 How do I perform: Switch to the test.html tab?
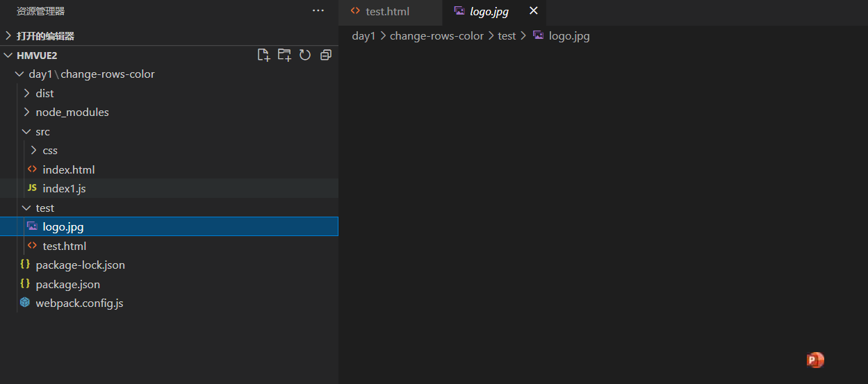pyautogui.click(x=387, y=11)
